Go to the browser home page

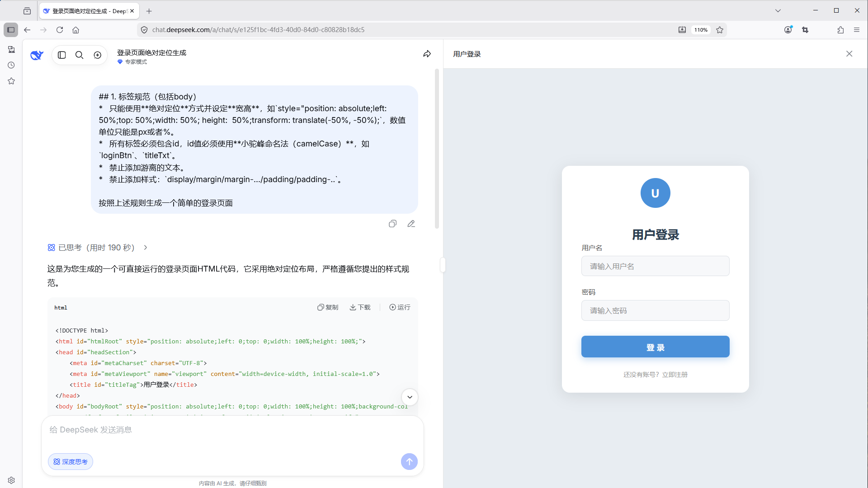tap(76, 30)
